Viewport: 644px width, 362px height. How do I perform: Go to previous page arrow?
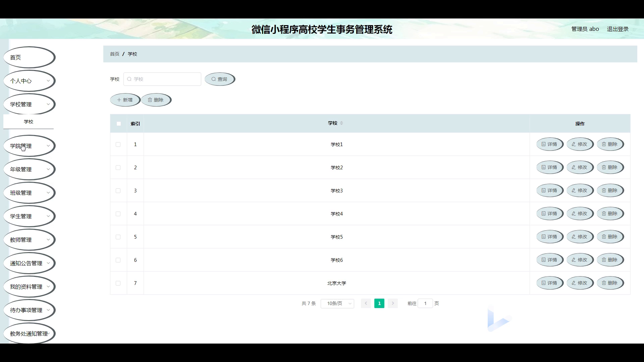(x=366, y=303)
